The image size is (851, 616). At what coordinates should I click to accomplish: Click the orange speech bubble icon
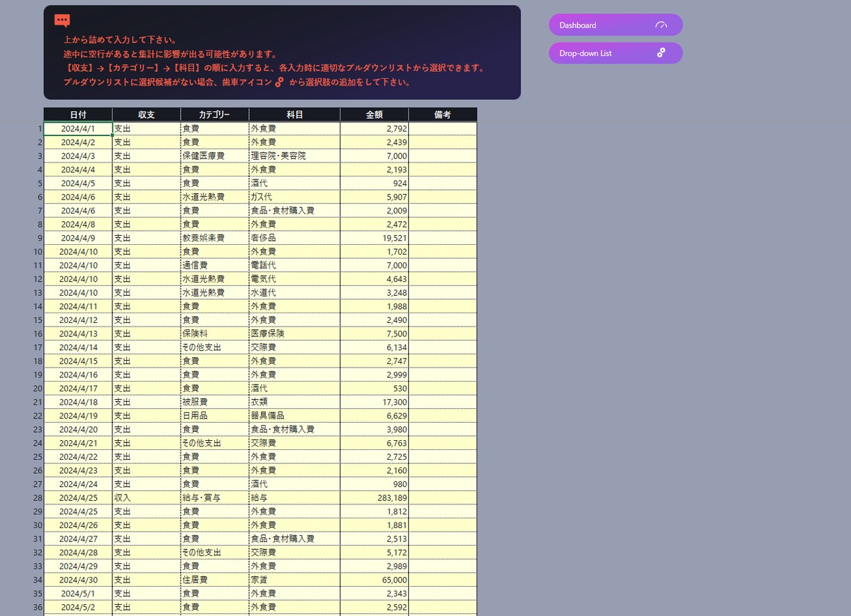click(x=62, y=21)
